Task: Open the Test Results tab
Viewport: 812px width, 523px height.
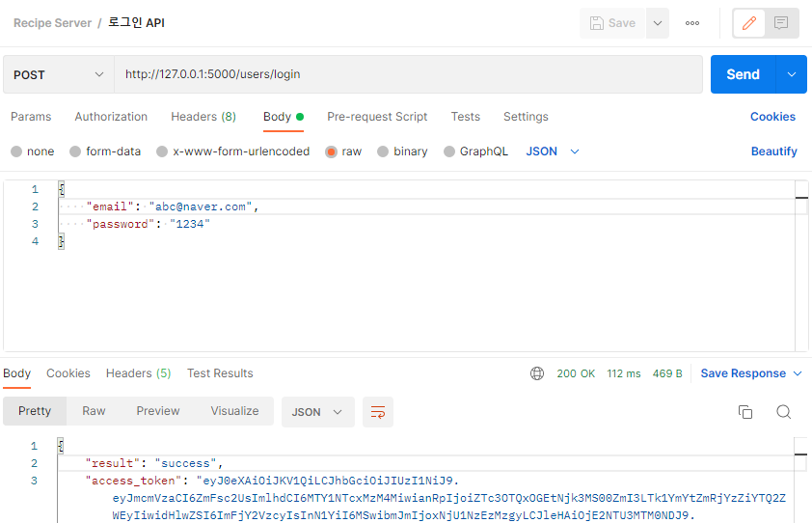Action: click(220, 373)
